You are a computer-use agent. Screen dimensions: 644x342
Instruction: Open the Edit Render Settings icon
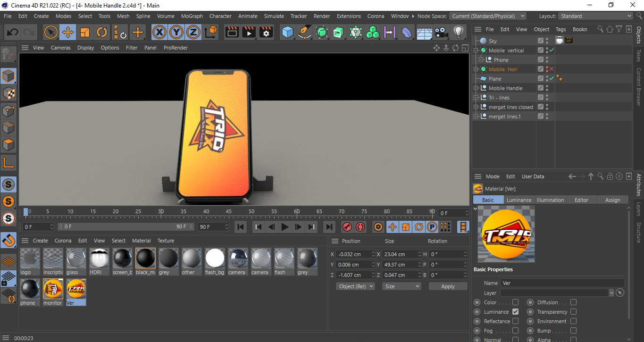point(267,33)
